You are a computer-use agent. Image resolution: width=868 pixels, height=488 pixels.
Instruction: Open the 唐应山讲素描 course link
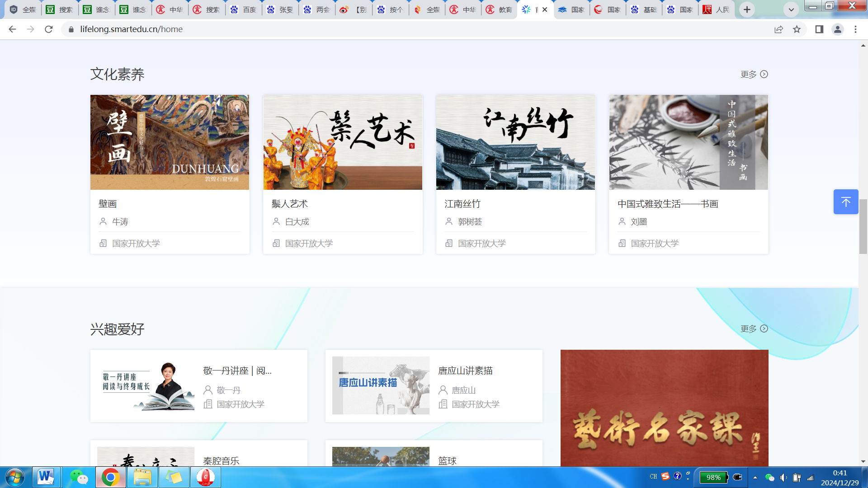pyautogui.click(x=465, y=371)
